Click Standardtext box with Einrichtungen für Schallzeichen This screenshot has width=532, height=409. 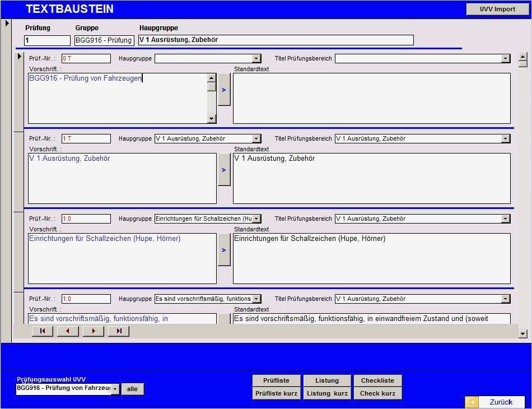click(x=371, y=259)
